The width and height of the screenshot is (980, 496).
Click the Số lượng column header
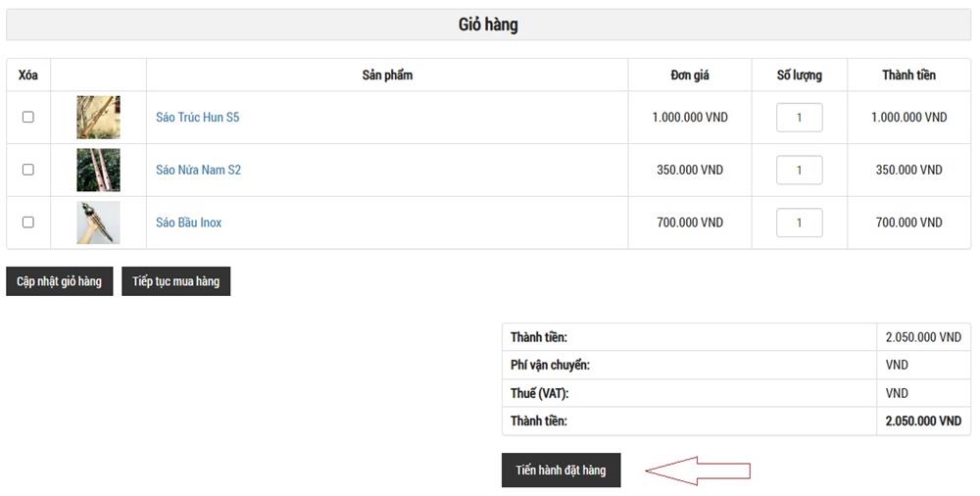tap(800, 75)
